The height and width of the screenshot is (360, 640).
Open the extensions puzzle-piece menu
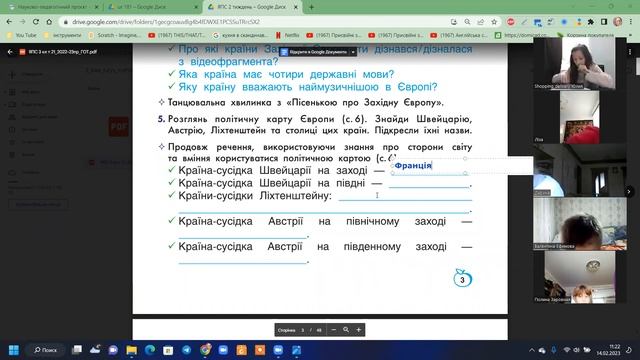click(591, 22)
